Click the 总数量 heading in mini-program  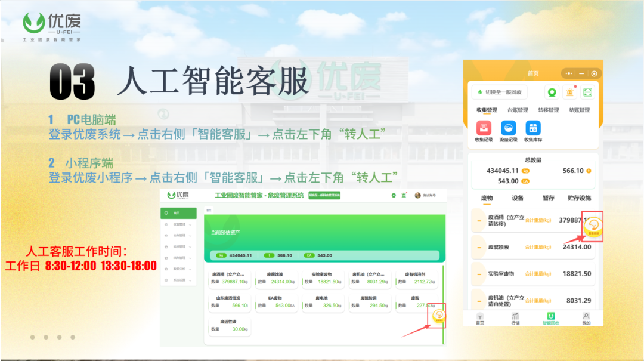tap(533, 160)
